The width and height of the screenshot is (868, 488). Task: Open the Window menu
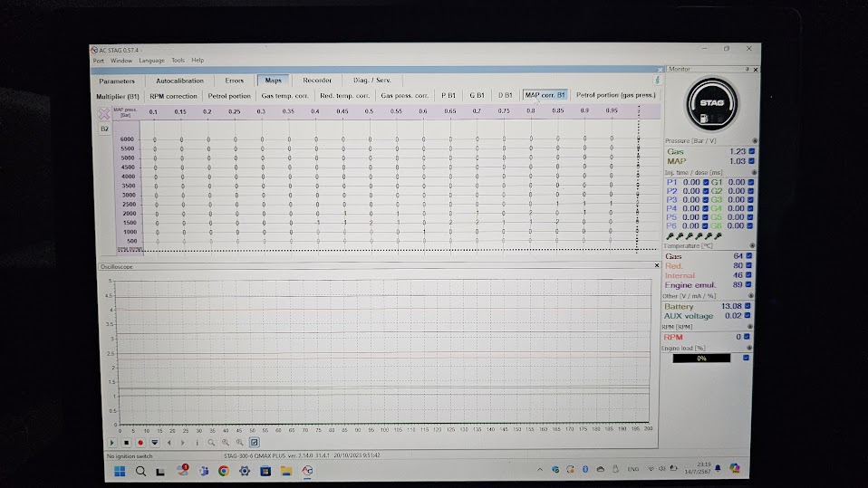(121, 61)
